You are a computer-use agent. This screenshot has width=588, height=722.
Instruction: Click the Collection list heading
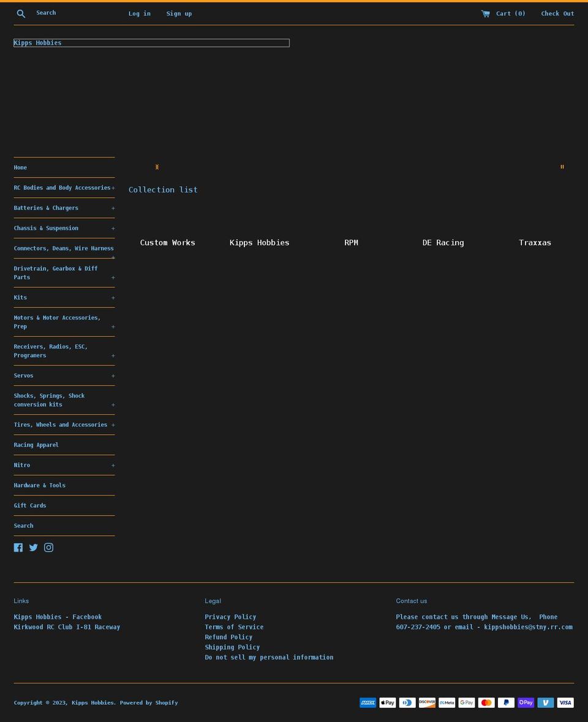coord(163,190)
